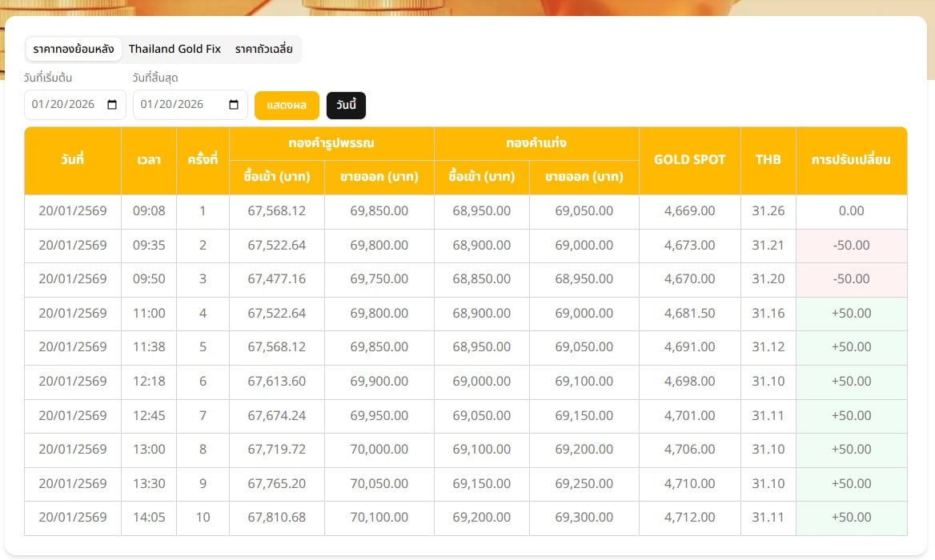Open the end date calendar picker

click(x=233, y=104)
